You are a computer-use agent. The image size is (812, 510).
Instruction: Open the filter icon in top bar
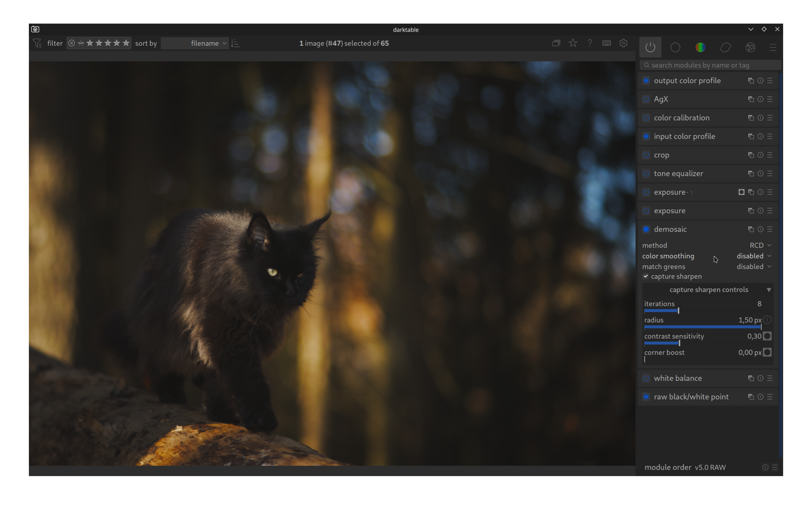pos(37,43)
